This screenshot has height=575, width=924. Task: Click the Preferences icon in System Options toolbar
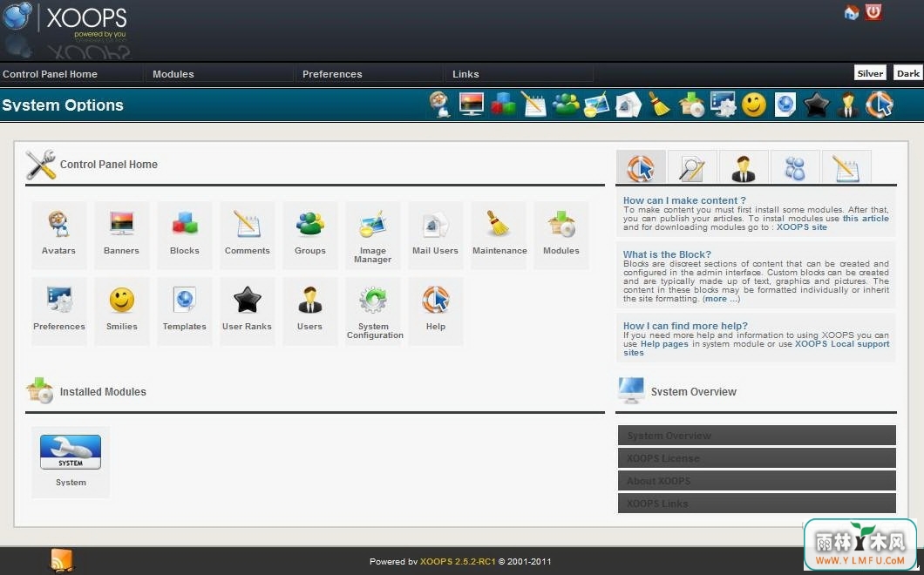point(723,105)
